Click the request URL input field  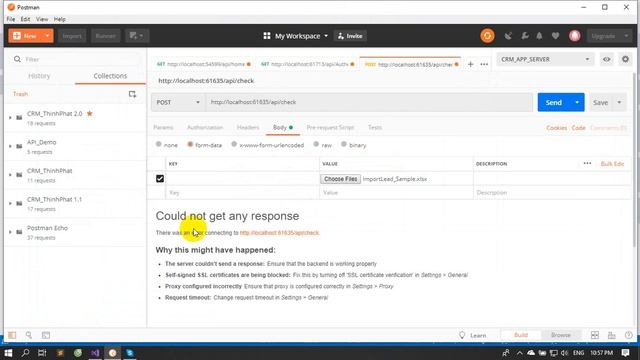(x=369, y=102)
